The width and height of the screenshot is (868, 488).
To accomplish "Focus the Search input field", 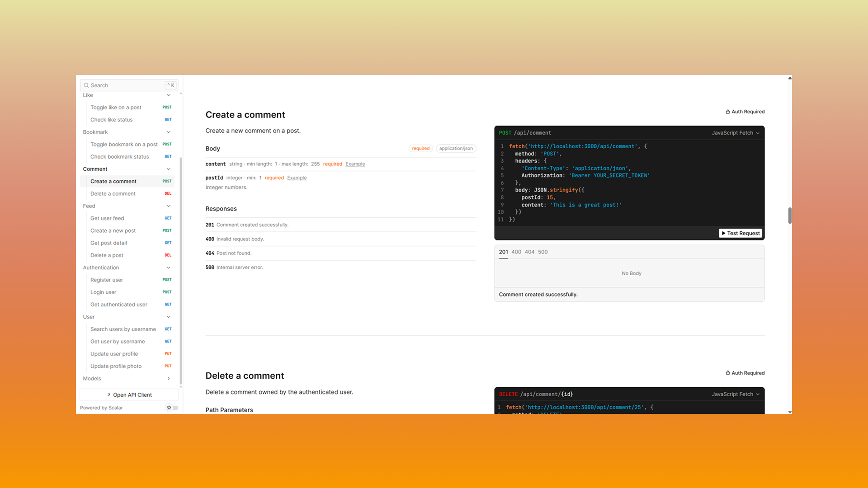I will click(x=129, y=85).
